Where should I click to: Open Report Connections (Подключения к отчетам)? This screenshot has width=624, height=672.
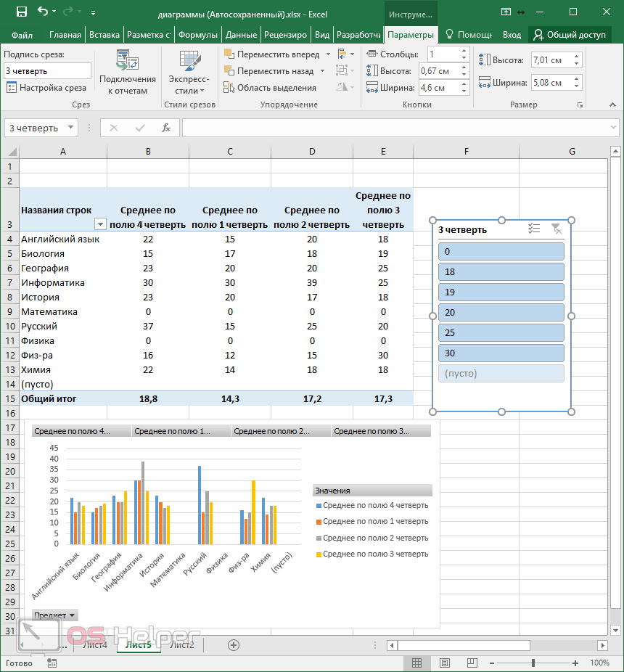127,73
